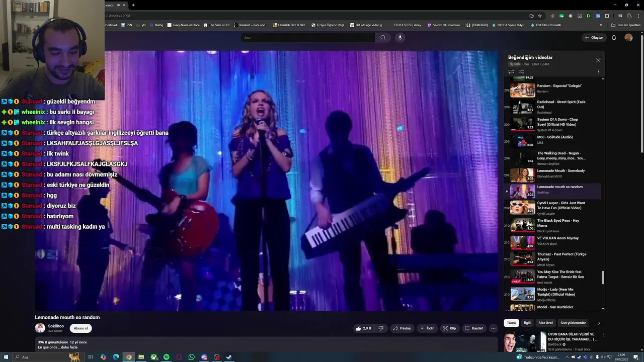This screenshot has height=362, width=644.
Task: Open Chrome extensions puzzle icon
Action: (x=606, y=16)
